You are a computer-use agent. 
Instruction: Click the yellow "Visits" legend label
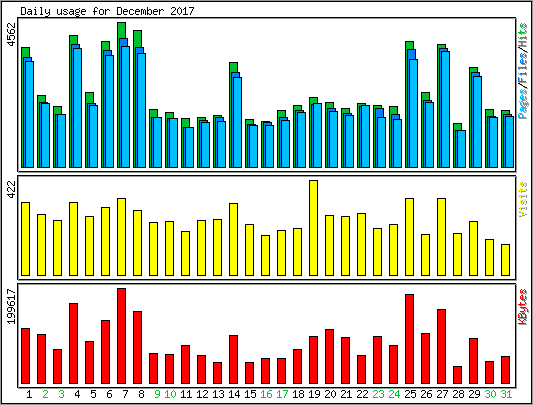(x=523, y=199)
